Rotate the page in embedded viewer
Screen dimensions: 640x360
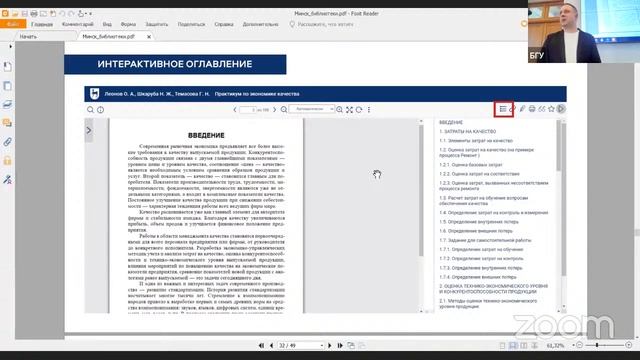pos(359,110)
